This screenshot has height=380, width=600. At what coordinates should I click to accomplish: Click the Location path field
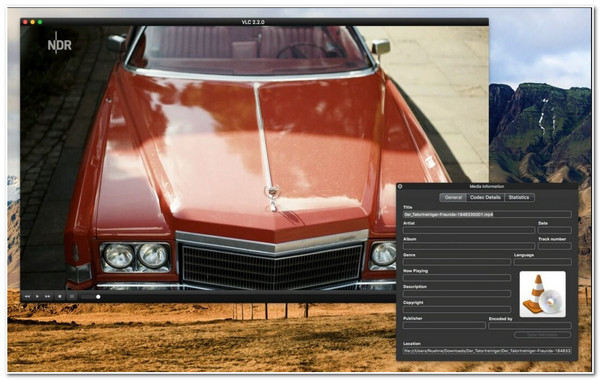coord(487,351)
